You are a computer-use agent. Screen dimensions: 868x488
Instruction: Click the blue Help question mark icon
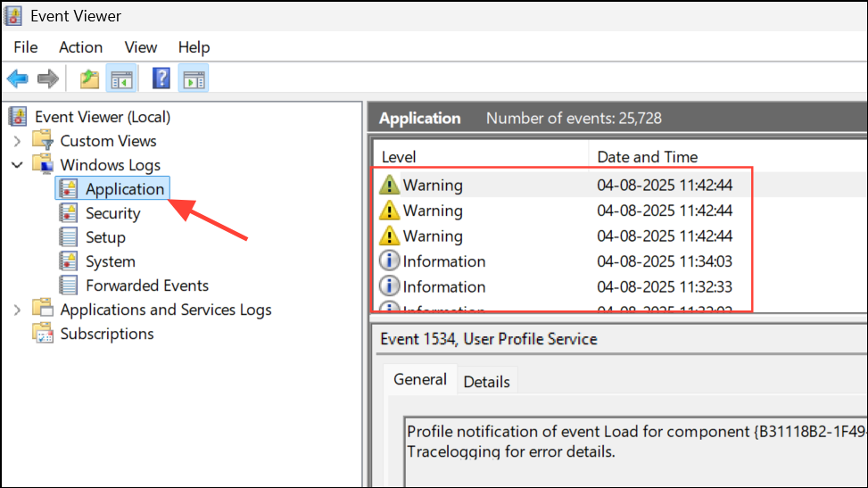pyautogui.click(x=161, y=79)
